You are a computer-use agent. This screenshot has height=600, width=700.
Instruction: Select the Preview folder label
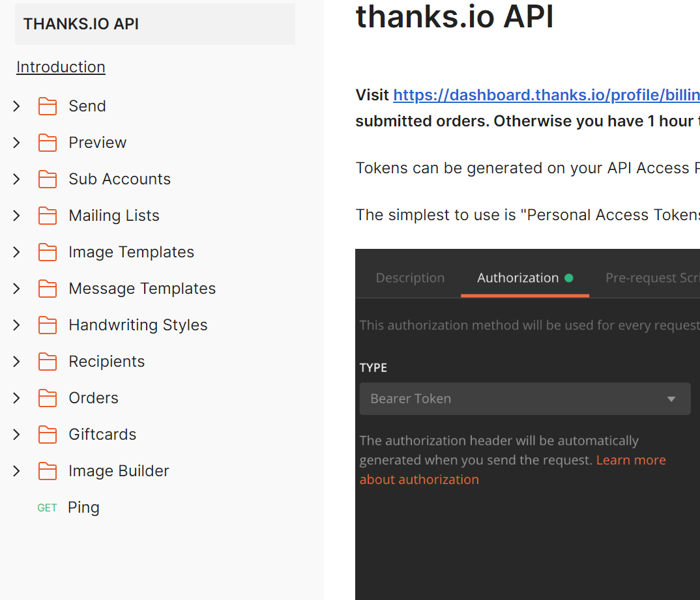coord(98,143)
